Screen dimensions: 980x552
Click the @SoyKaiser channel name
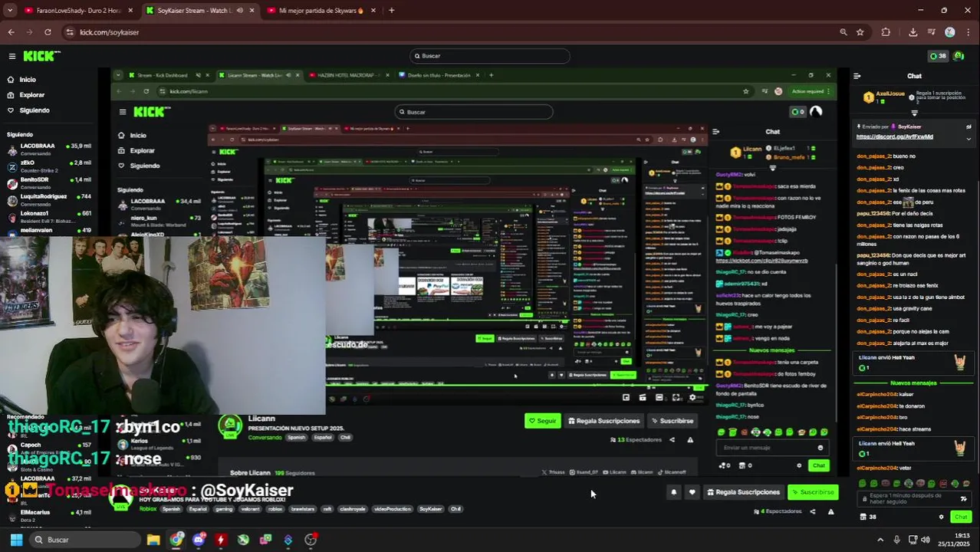click(x=247, y=491)
